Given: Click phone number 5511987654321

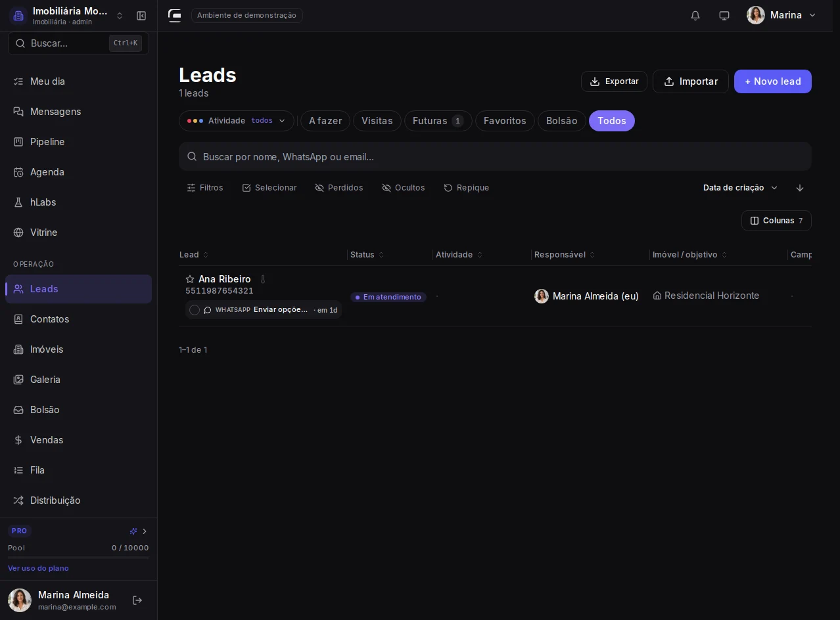Looking at the screenshot, I should pyautogui.click(x=220, y=291).
